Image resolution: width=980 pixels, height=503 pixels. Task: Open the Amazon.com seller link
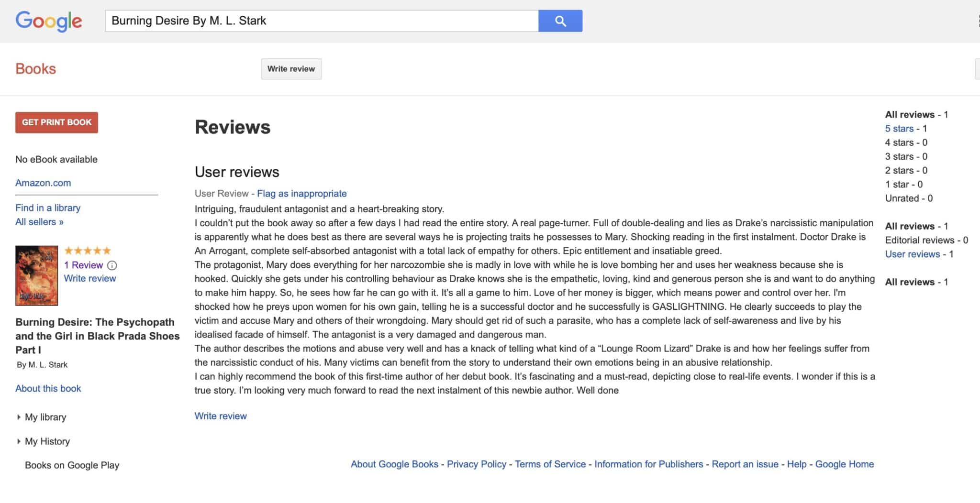pyautogui.click(x=43, y=183)
